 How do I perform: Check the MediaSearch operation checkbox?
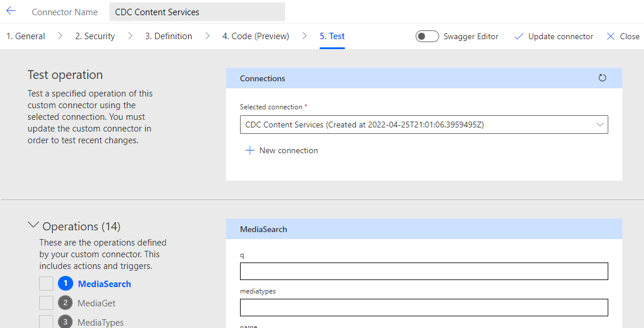[46, 284]
